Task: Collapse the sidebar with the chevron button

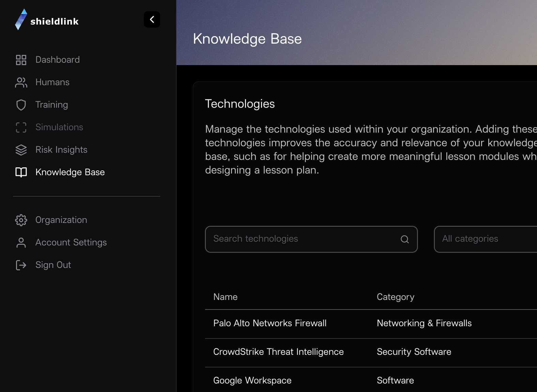Action: coord(152,19)
